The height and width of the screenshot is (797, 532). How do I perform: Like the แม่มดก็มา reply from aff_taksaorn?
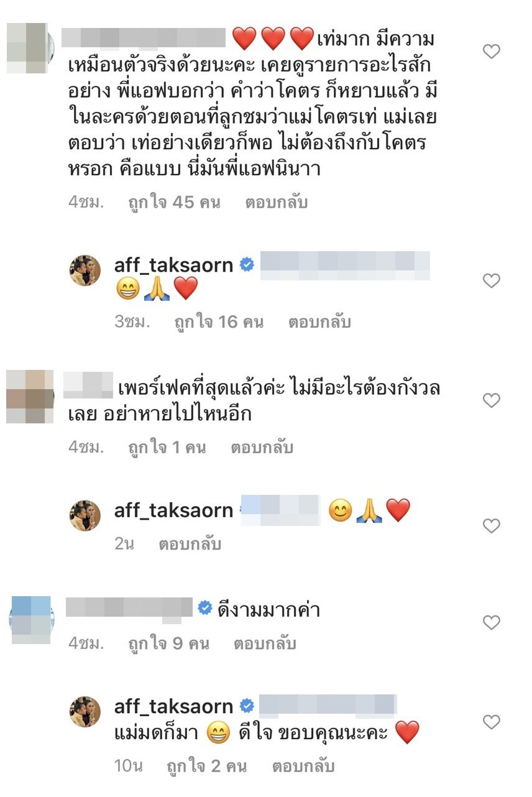(491, 722)
